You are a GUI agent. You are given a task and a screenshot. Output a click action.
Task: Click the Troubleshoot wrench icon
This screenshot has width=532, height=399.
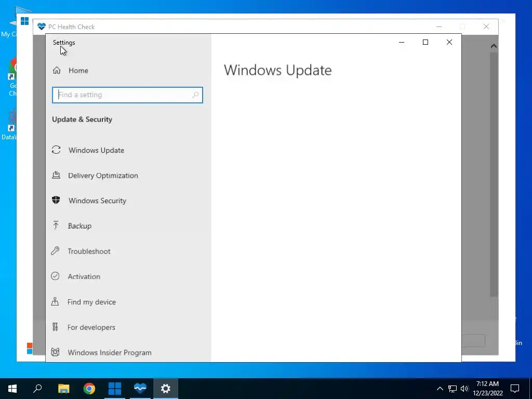pos(55,251)
